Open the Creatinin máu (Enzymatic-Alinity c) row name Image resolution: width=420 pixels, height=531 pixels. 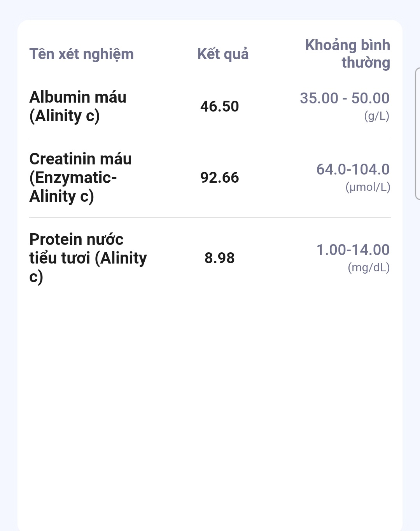[80, 177]
